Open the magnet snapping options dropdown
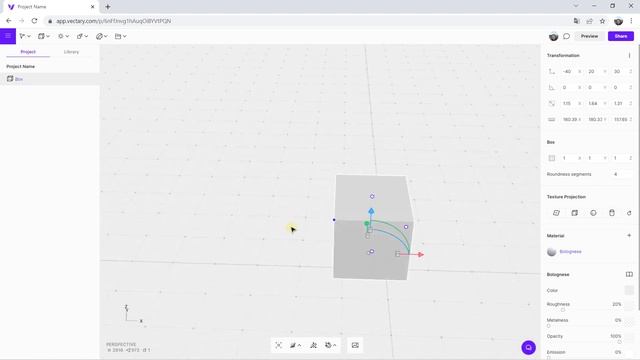Viewport: 640px width, 360px height. pos(331,345)
